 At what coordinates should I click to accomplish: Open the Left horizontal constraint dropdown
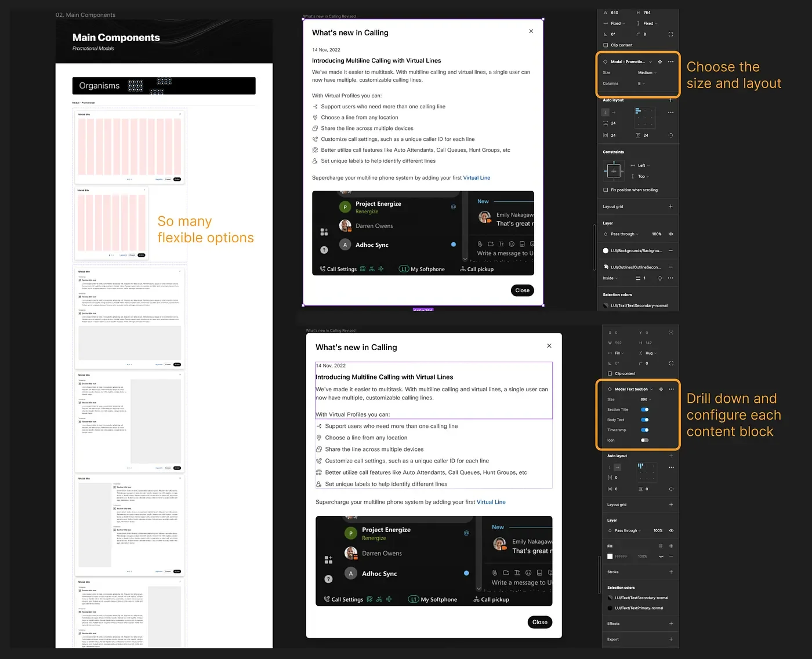(x=640, y=166)
